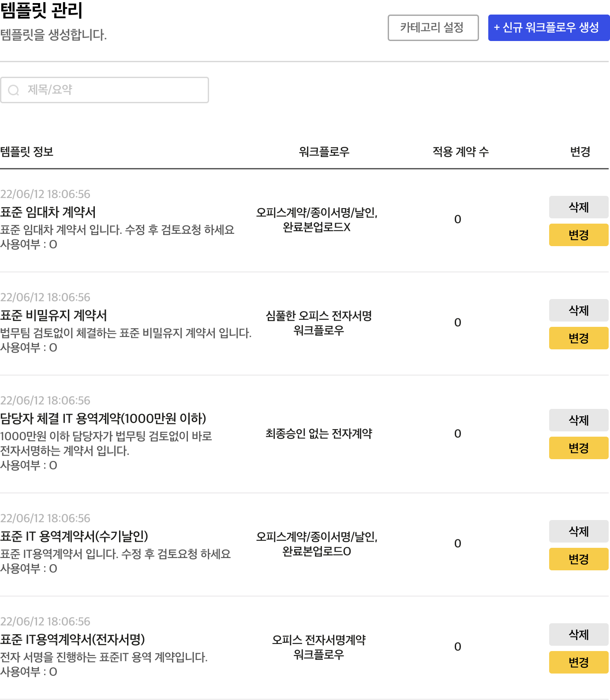Image resolution: width=610 pixels, height=700 pixels.
Task: Select 표준 IT용역계약서(전자서명) title
Action: pyautogui.click(x=73, y=640)
